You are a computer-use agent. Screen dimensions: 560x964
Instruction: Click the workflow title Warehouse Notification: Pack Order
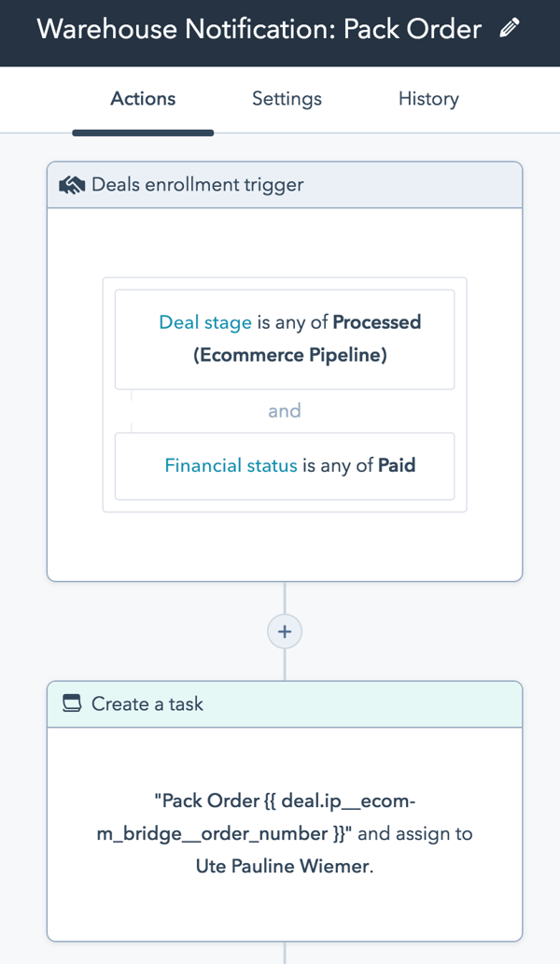point(259,29)
